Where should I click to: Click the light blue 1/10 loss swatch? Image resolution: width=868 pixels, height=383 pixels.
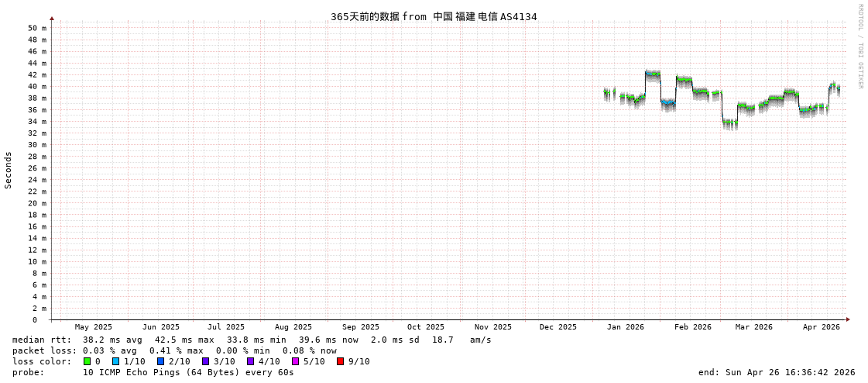click(x=115, y=361)
